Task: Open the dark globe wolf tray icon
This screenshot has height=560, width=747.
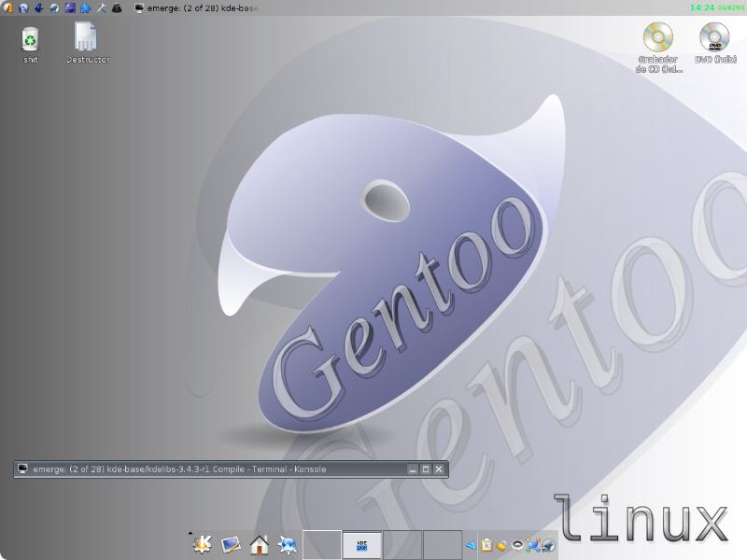Action: pos(548,545)
